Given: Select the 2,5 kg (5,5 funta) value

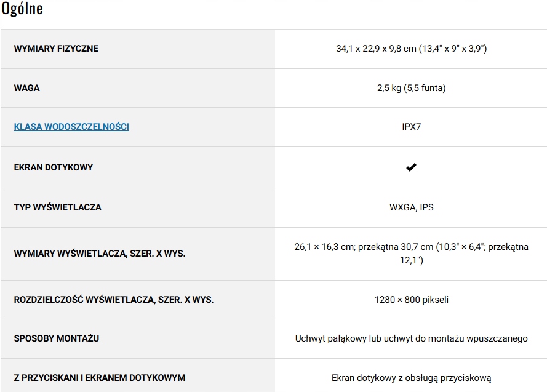Looking at the screenshot, I should coord(411,88).
